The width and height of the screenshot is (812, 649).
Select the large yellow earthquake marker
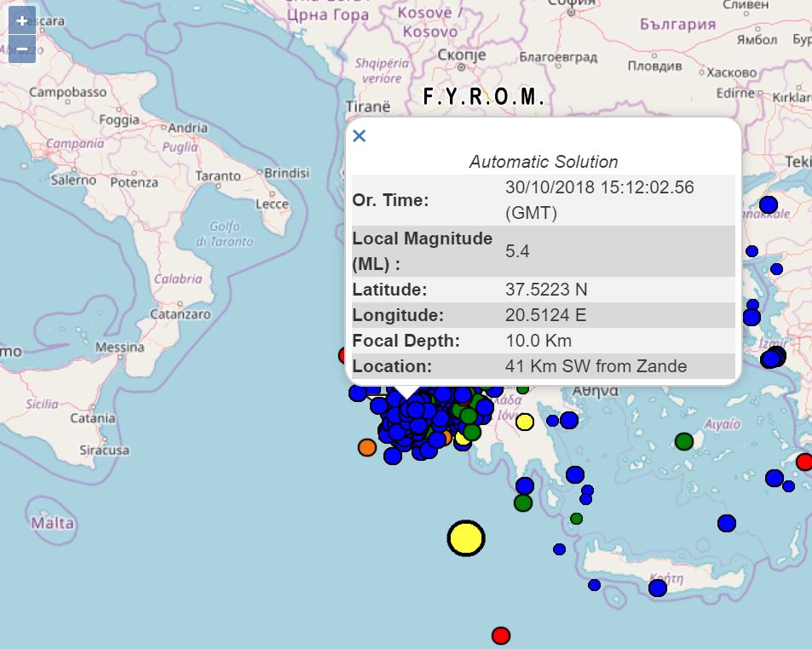[466, 538]
